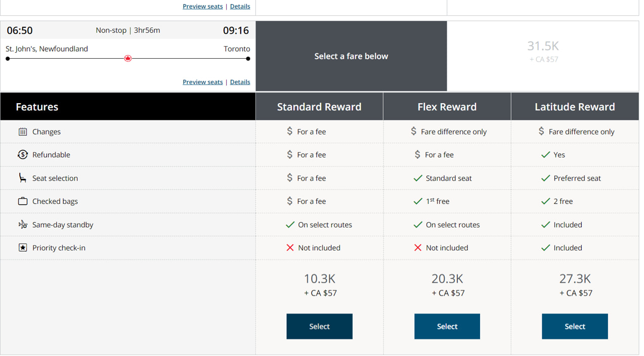Click the red X for Flex Reward priority check-in
644x356 pixels.
point(418,248)
